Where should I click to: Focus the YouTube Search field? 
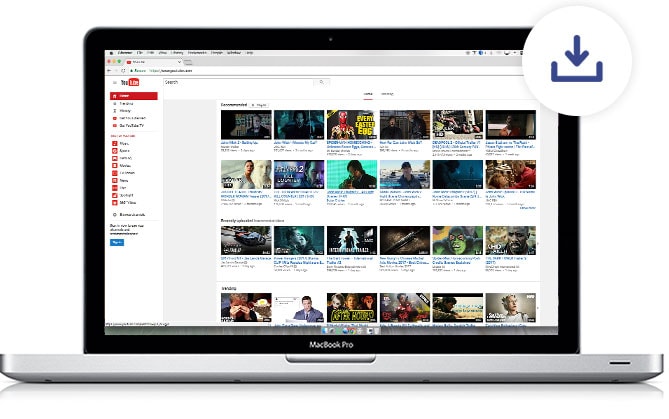coord(239,82)
